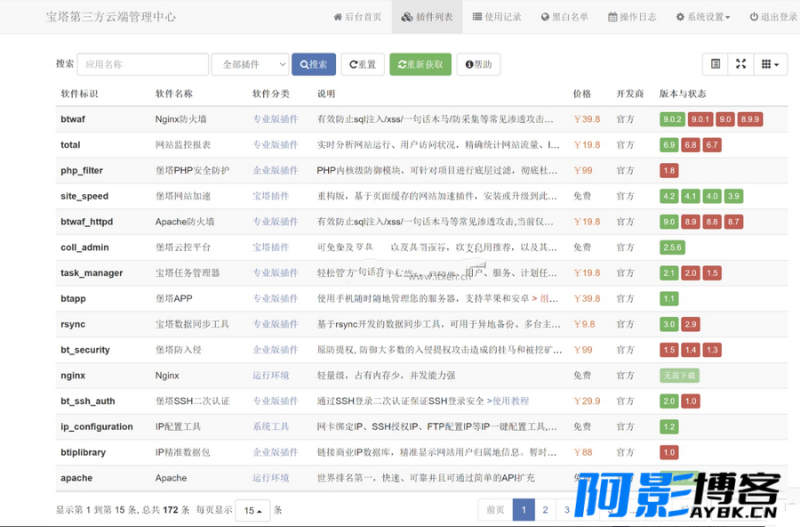800x527 pixels.
Task: Go to pagination page 2
Action: tap(545, 510)
